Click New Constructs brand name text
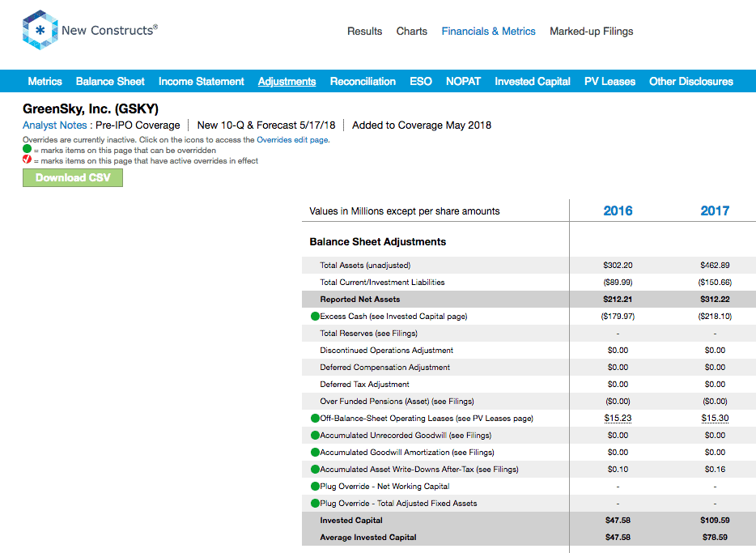This screenshot has height=553, width=756. point(109,31)
